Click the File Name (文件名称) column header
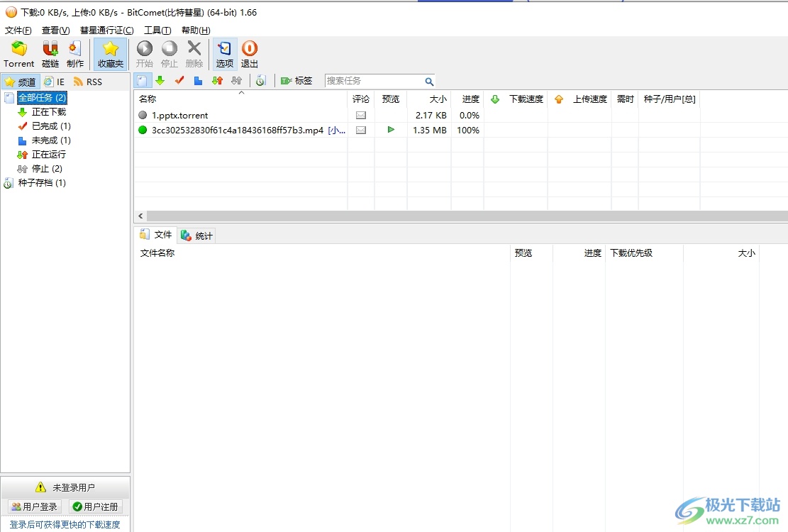 tap(321, 253)
